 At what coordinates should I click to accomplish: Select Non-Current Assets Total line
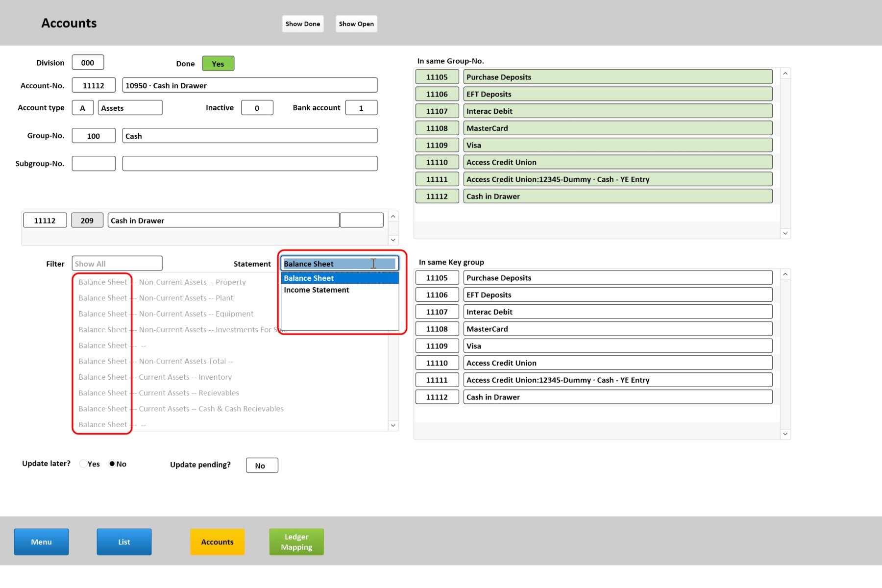(x=156, y=361)
